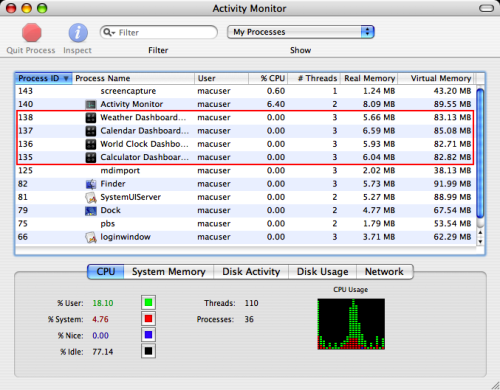Screen dimensions: 500x390
Task: Click the 91.99 MB virtual memory value
Action: coord(452,184)
